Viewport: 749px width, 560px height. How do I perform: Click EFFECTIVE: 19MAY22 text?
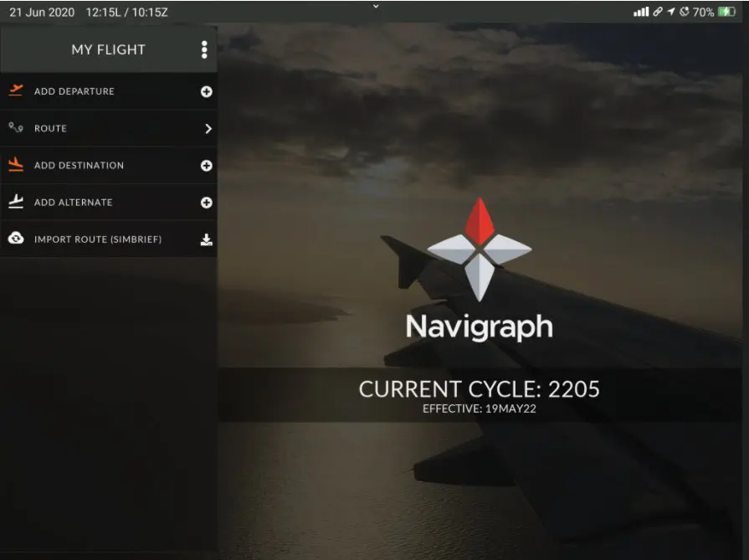480,409
